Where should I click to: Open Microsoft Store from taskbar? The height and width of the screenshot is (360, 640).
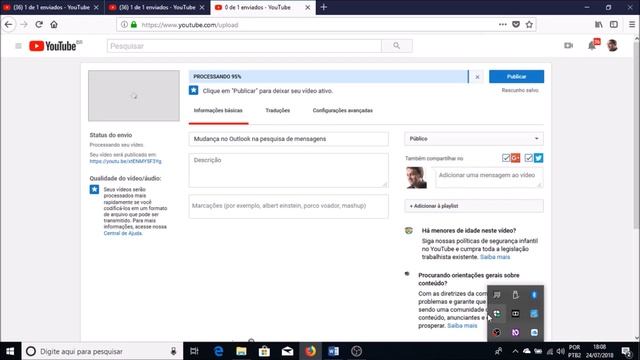pyautogui.click(x=264, y=351)
